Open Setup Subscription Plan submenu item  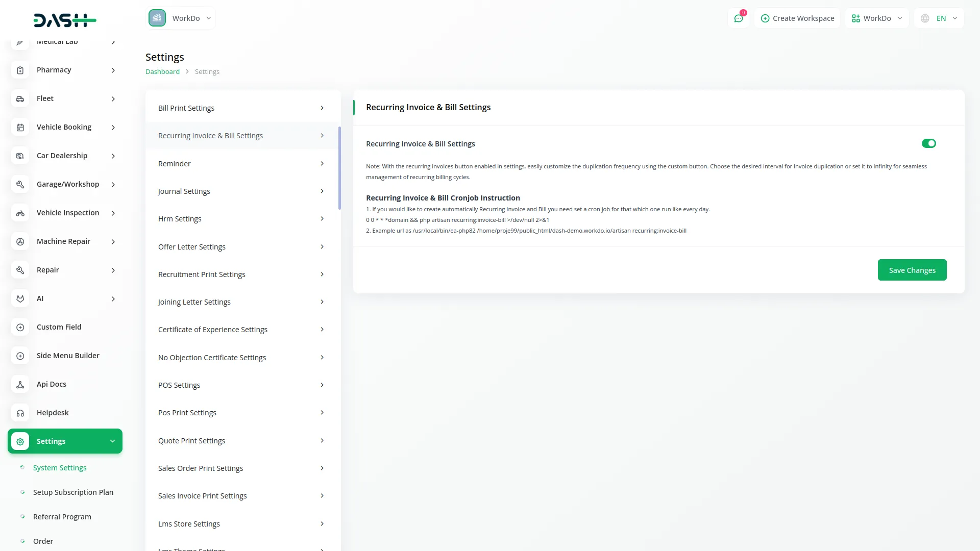coord(73,492)
